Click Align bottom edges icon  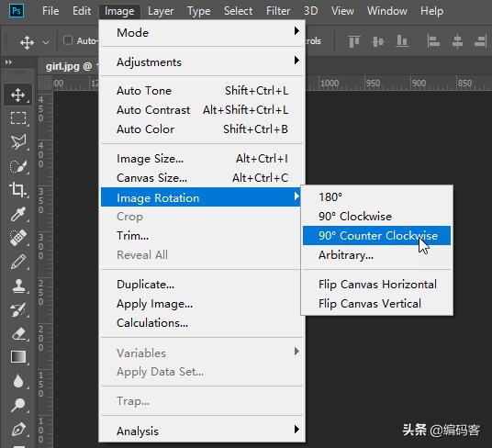[x=402, y=41]
